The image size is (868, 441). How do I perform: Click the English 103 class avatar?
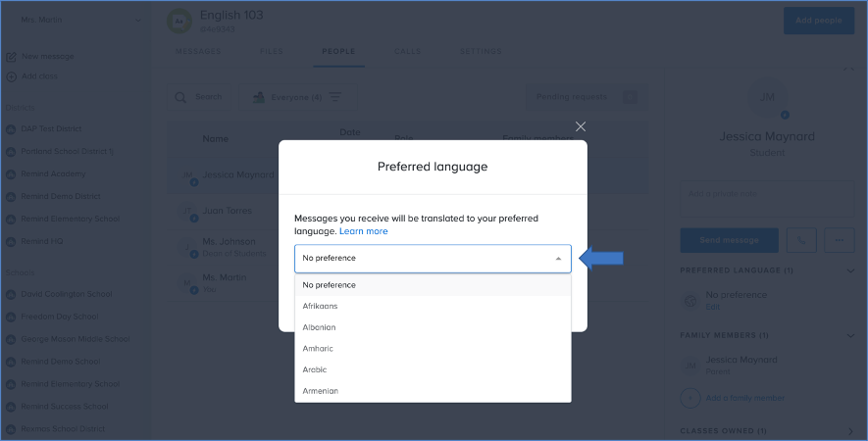179,22
